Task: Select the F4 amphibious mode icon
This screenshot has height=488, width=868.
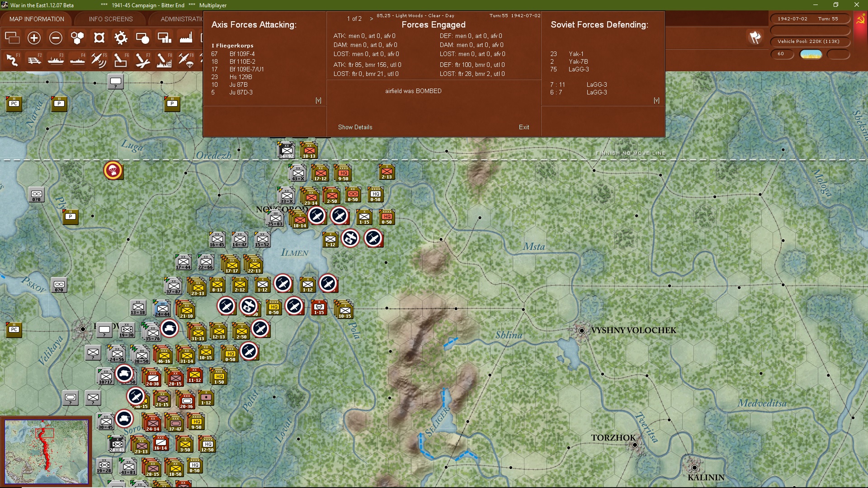Action: click(77, 60)
